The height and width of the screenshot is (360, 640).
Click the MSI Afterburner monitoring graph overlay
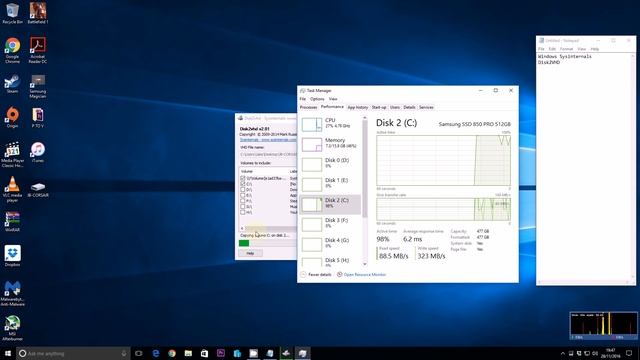pos(603,326)
